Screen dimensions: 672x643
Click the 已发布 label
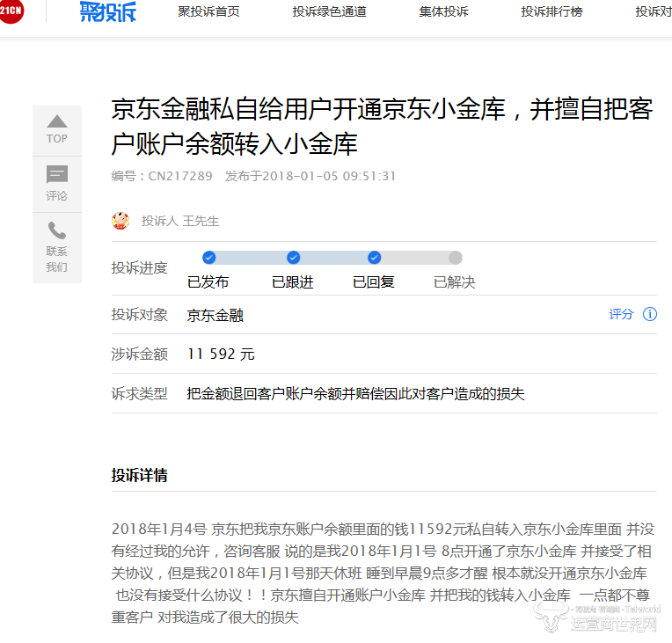pyautogui.click(x=208, y=282)
